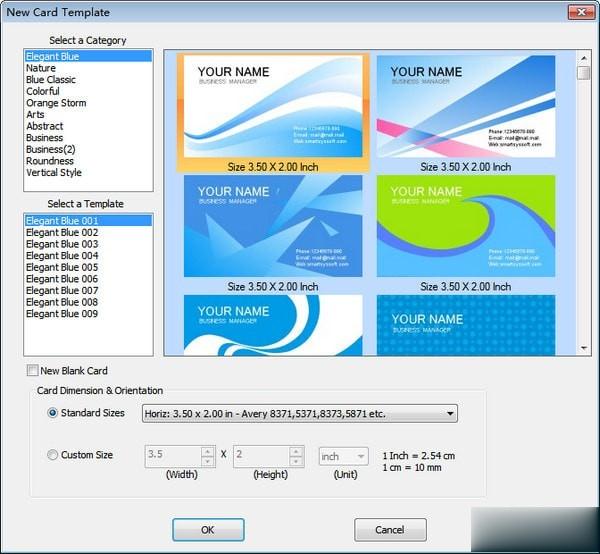The image size is (600, 554).
Task: Click the Cancel button
Action: click(x=390, y=530)
